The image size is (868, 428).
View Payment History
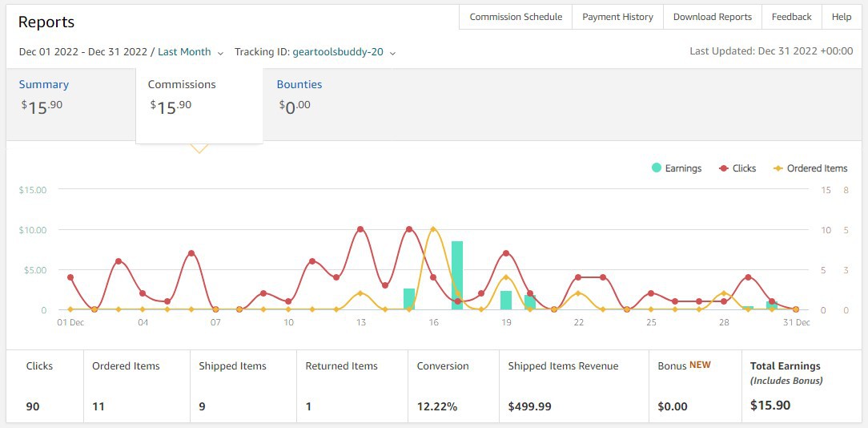618,17
